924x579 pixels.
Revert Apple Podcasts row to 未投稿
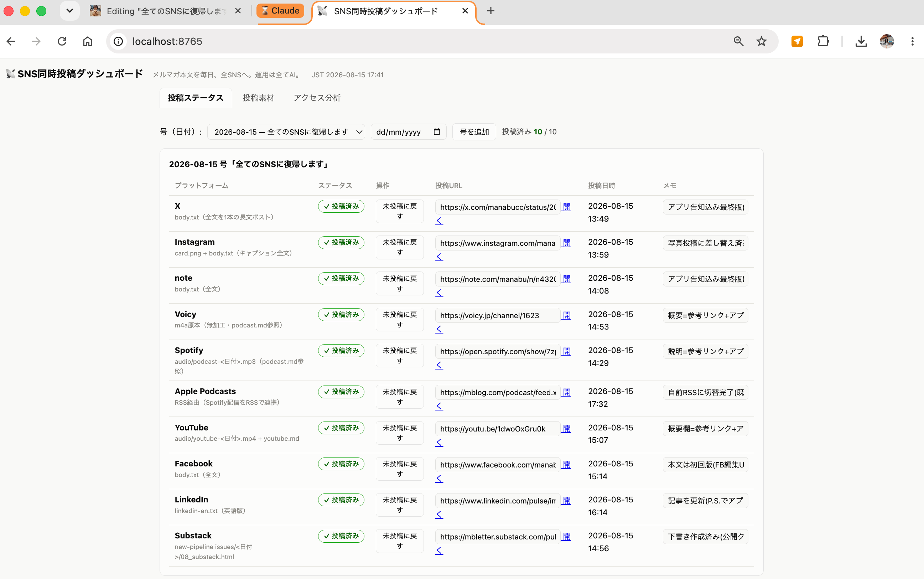[400, 397]
